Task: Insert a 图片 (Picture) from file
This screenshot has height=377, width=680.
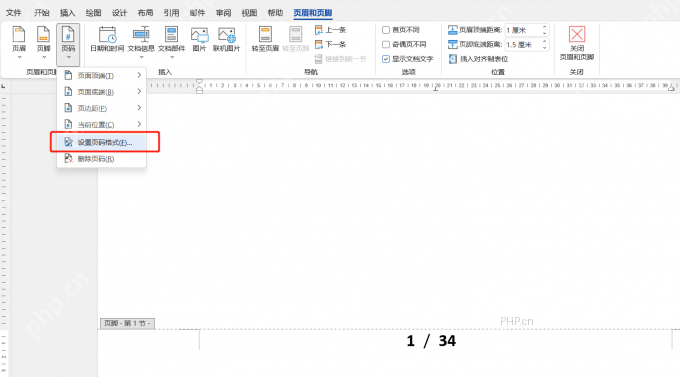Action: 199,39
